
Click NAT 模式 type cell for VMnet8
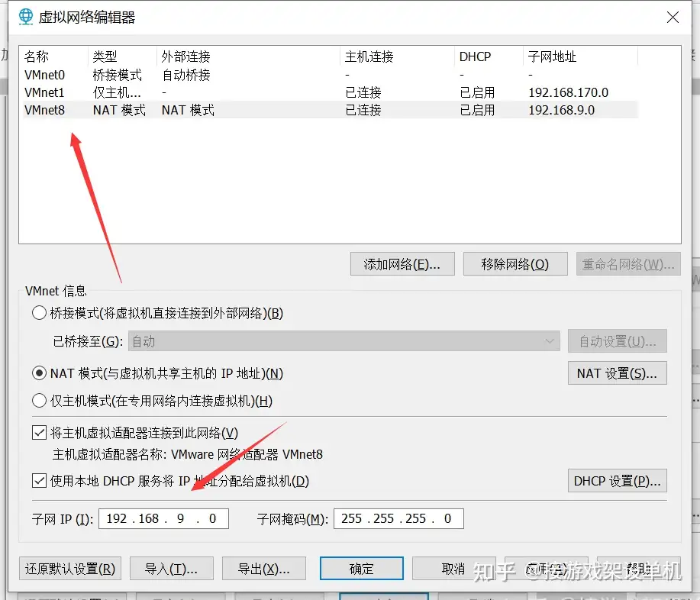tap(119, 110)
